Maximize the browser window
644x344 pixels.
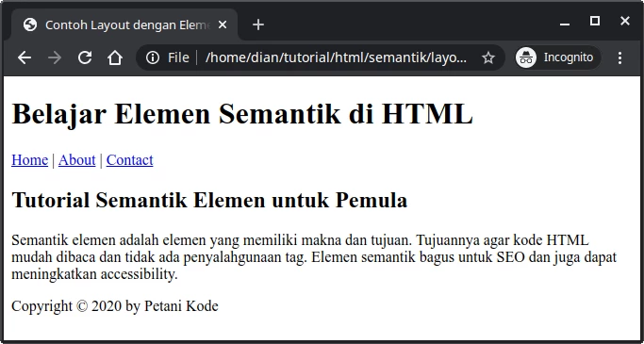pos(595,21)
